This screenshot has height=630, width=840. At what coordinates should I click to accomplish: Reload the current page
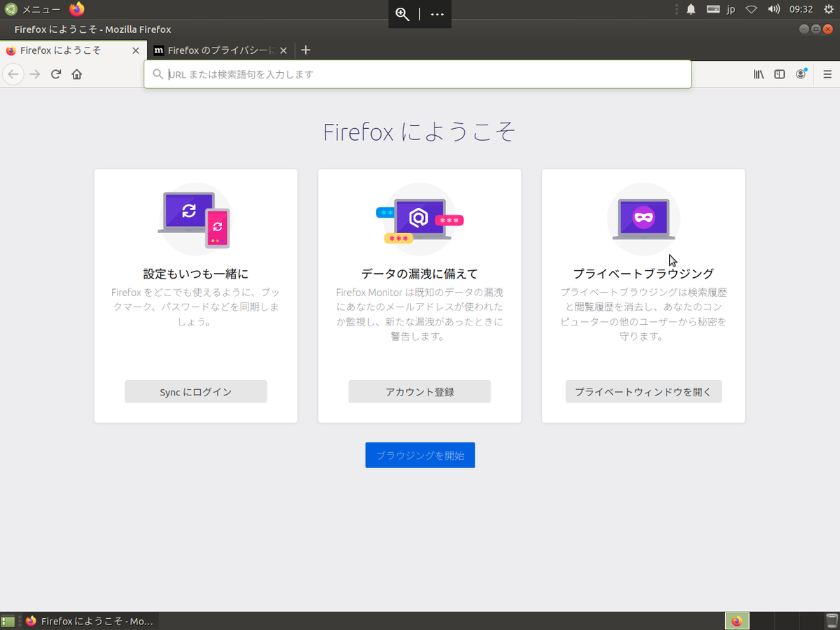pyautogui.click(x=56, y=73)
